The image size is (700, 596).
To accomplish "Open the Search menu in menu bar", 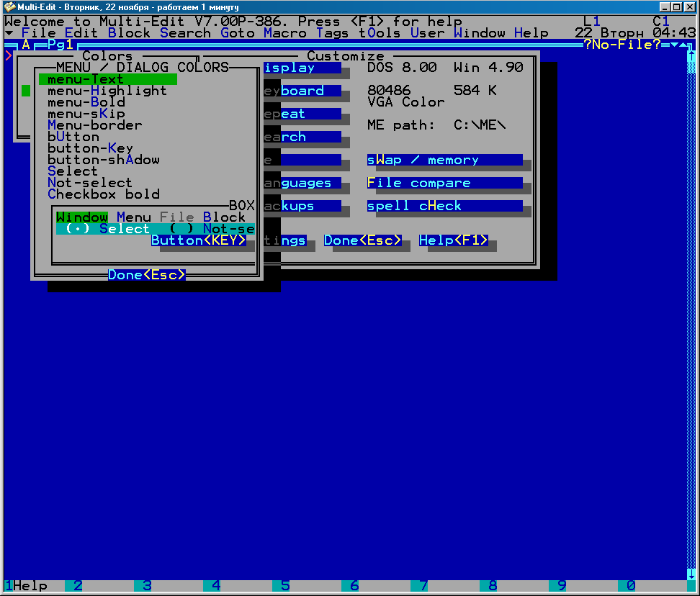I will 186,33.
